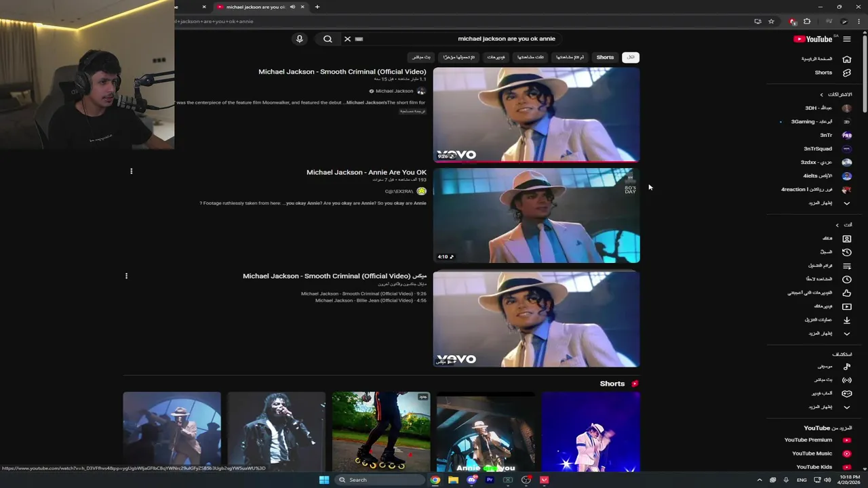Viewport: 868px width, 488px height.
Task: Open options menu for the Smooth Criminal mix
Action: 126,276
